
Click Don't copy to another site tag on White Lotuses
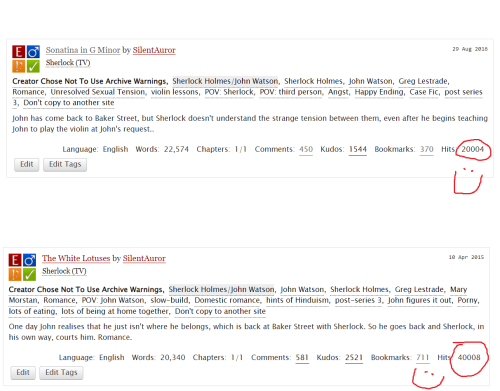point(220,311)
